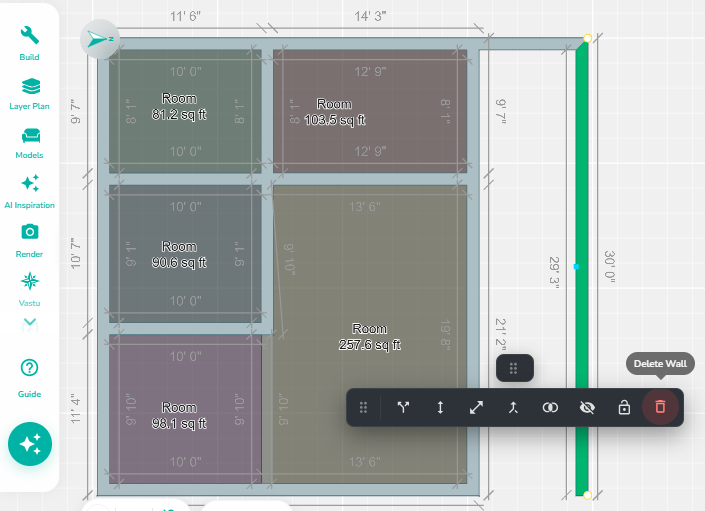Toggle wall visibility with the crossed eye icon
705x511 pixels.
pyautogui.click(x=587, y=407)
